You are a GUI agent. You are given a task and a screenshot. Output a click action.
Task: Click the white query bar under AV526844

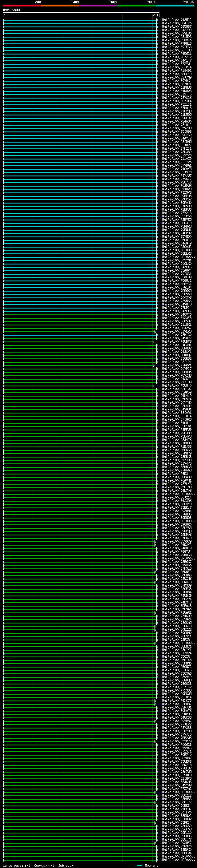click(x=81, y=12)
